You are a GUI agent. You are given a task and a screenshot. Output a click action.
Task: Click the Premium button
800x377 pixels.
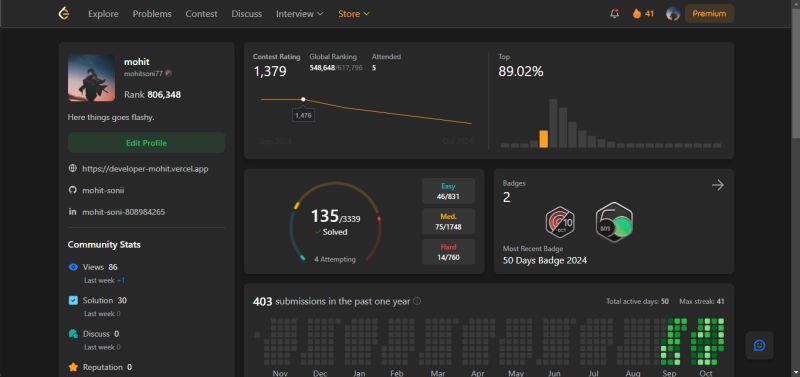(x=709, y=14)
